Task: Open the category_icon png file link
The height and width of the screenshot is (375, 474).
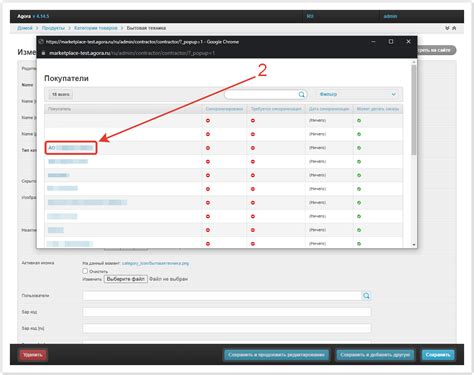Action: tap(155, 263)
